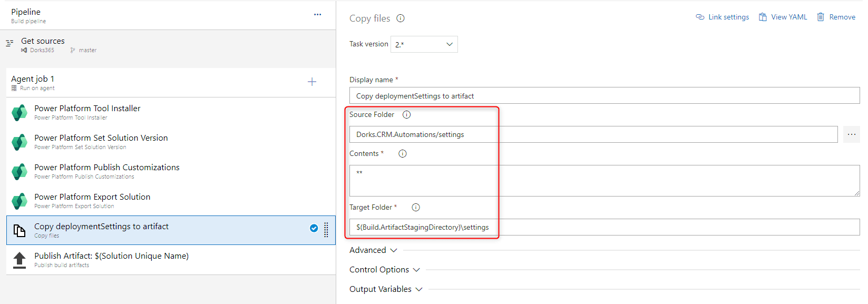Click the Build pipeline subtitle text
868x304 pixels.
pos(28,21)
